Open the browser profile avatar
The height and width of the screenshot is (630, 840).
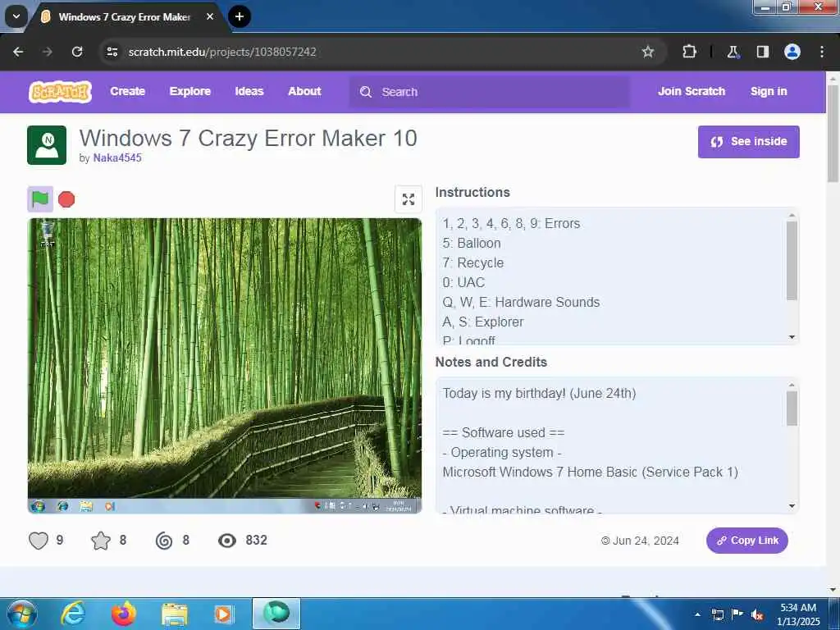(792, 52)
